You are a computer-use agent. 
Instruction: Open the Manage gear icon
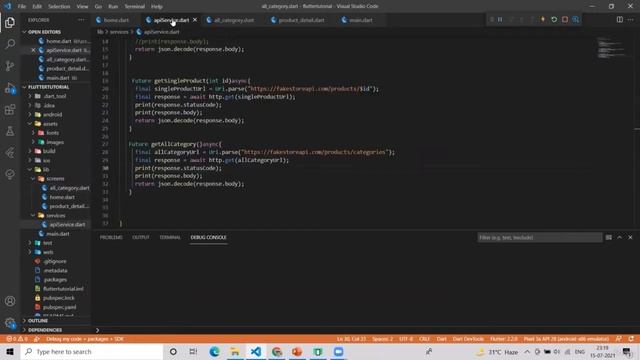pyautogui.click(x=10, y=323)
